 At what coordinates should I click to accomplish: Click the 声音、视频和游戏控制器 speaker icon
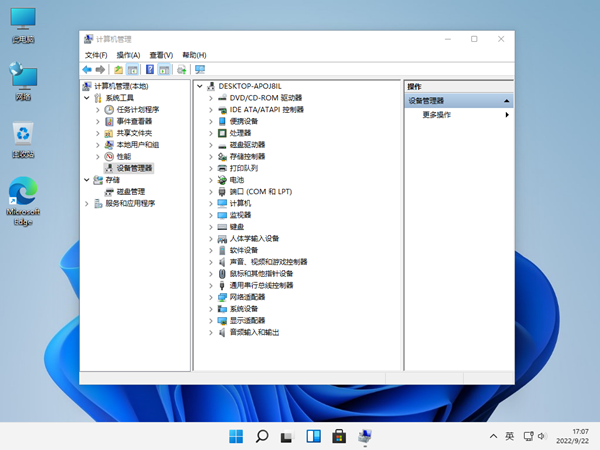[222, 262]
